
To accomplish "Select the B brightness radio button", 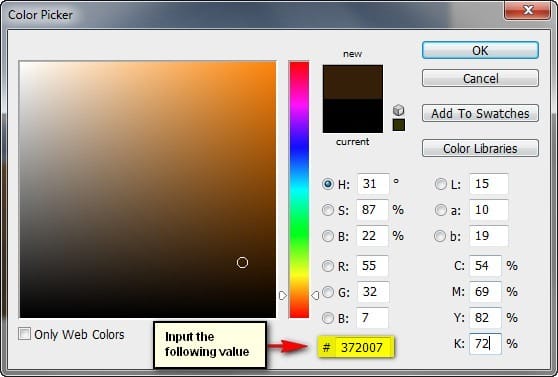I will (x=327, y=236).
